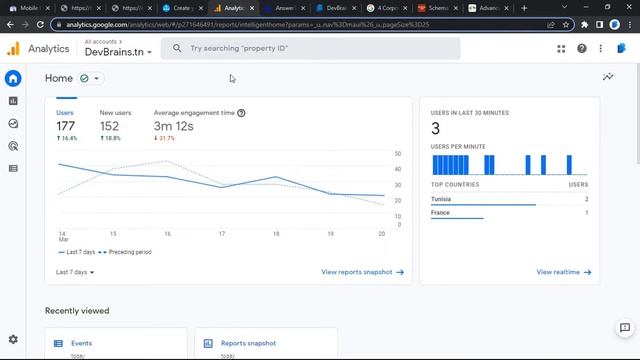Open the tab search chevron in Chrome

click(x=564, y=7)
